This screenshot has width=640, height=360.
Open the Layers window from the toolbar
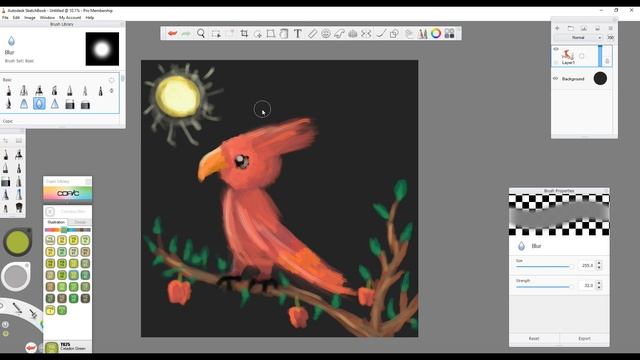[409, 33]
